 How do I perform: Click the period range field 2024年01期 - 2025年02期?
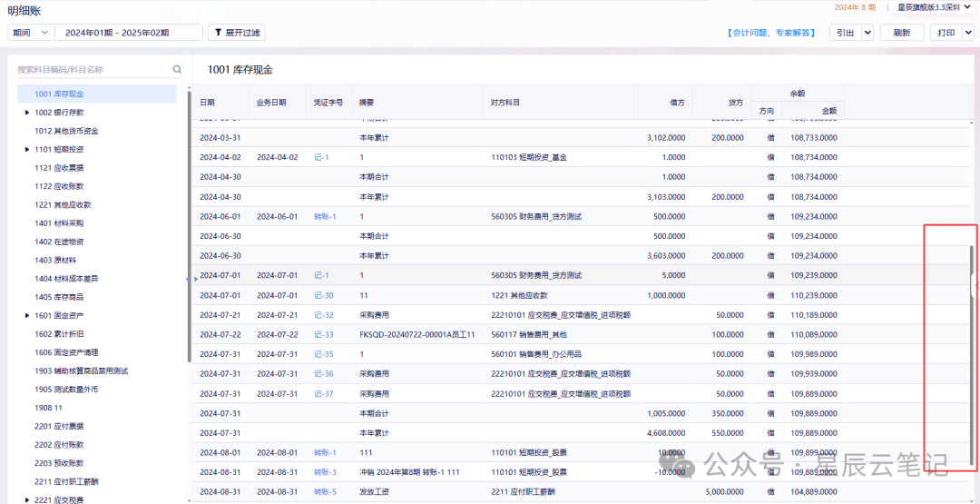point(129,33)
